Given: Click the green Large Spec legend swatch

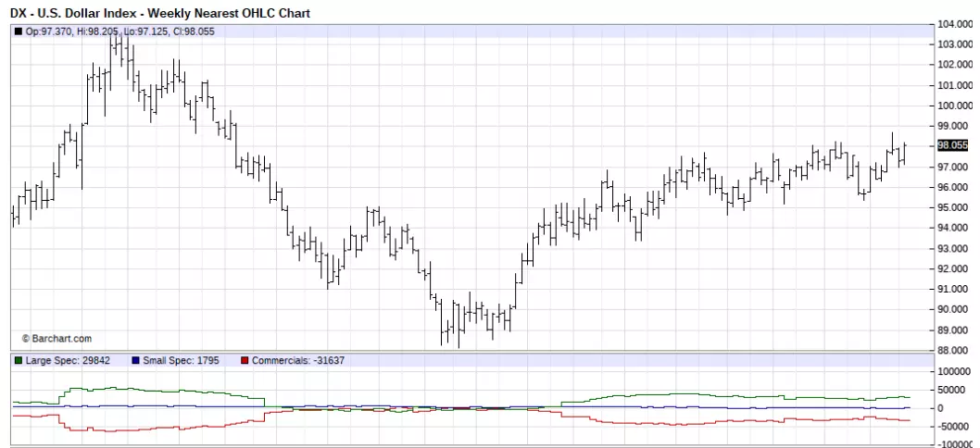Looking at the screenshot, I should pyautogui.click(x=19, y=360).
